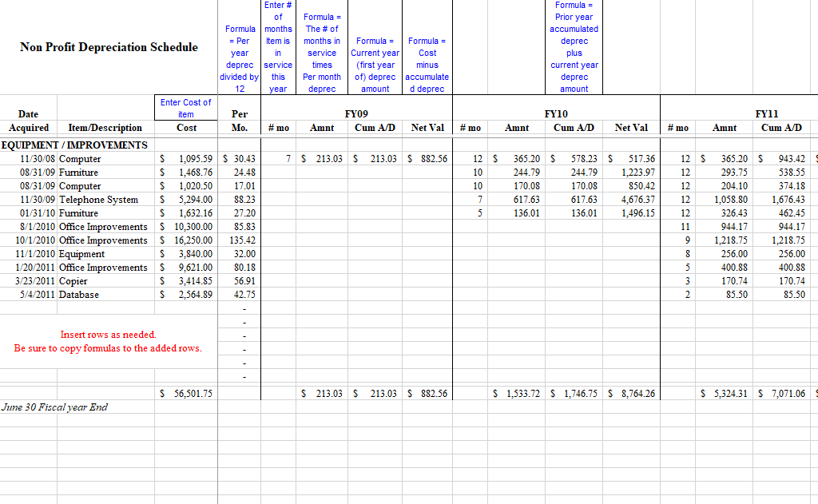Viewport: 818px width, 504px height.
Task: Click the "Database" item cell
Action: 79,294
